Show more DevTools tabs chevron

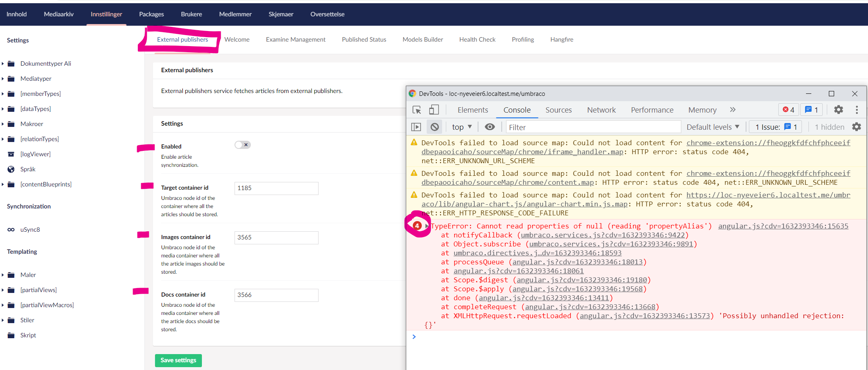(733, 110)
